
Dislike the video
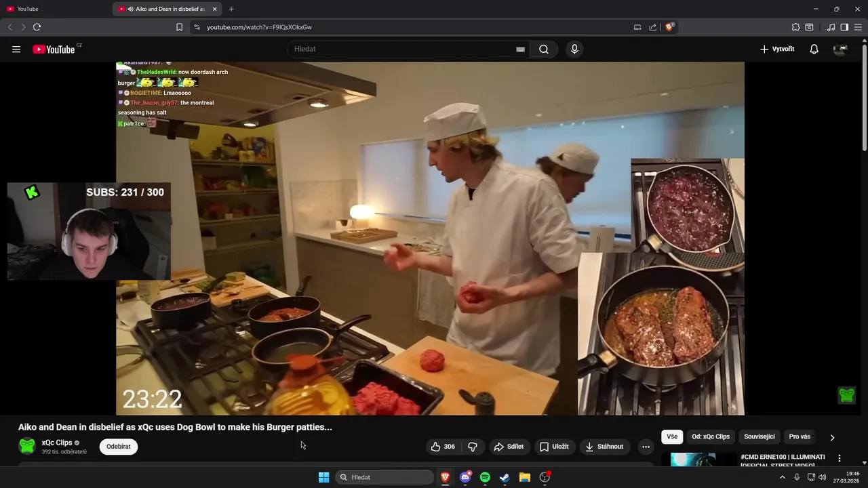click(x=473, y=447)
